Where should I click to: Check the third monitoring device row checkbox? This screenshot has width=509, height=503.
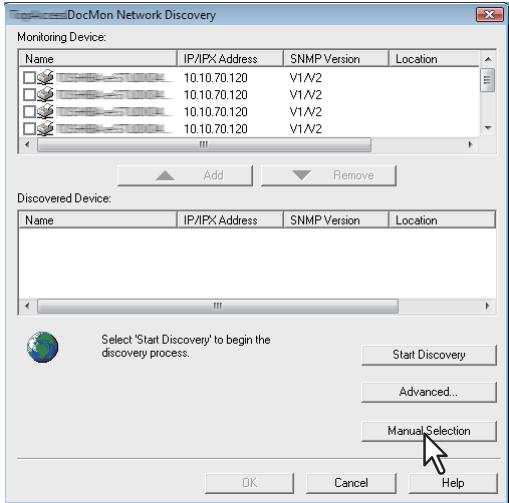pos(29,112)
